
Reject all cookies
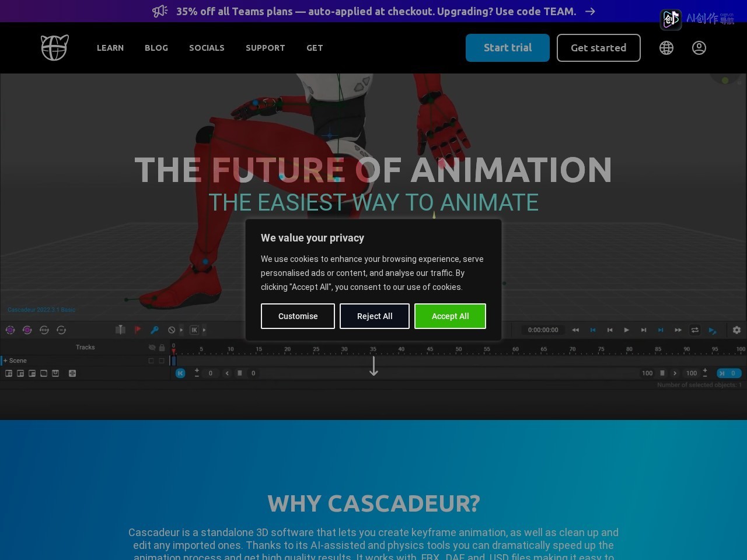pyautogui.click(x=375, y=316)
